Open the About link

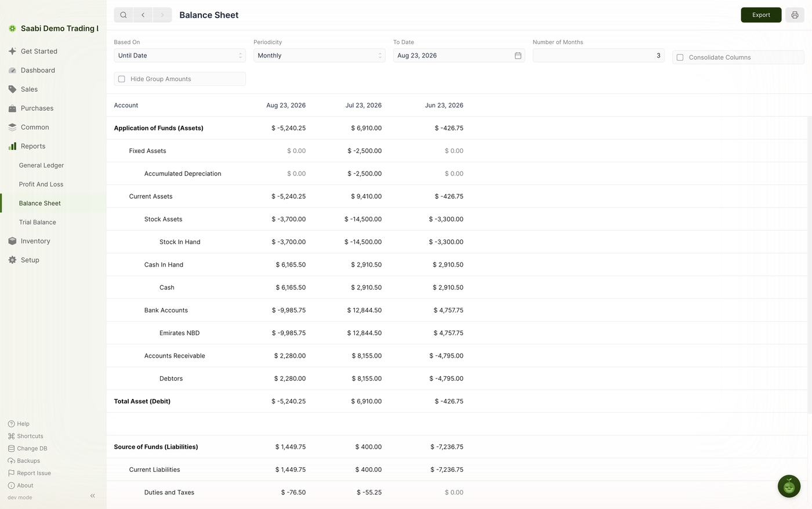(x=20, y=486)
